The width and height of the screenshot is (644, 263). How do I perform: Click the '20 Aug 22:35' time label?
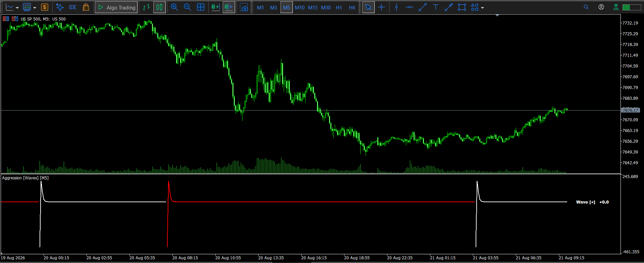coord(400,258)
